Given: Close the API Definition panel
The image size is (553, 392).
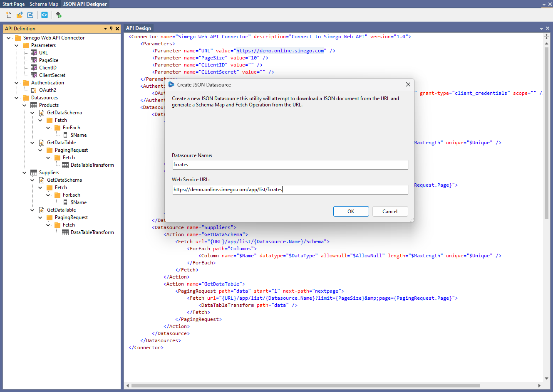Looking at the screenshot, I should click(117, 29).
